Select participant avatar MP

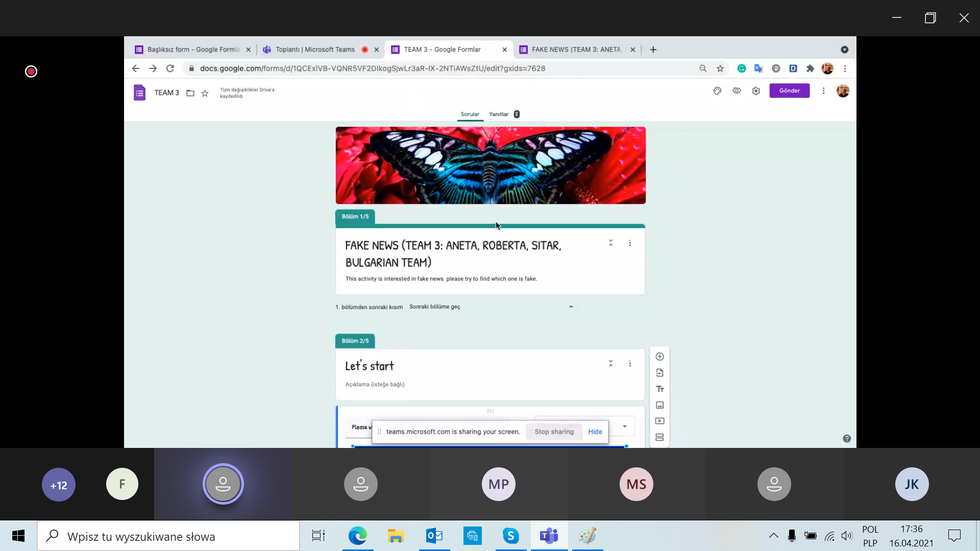click(x=499, y=484)
